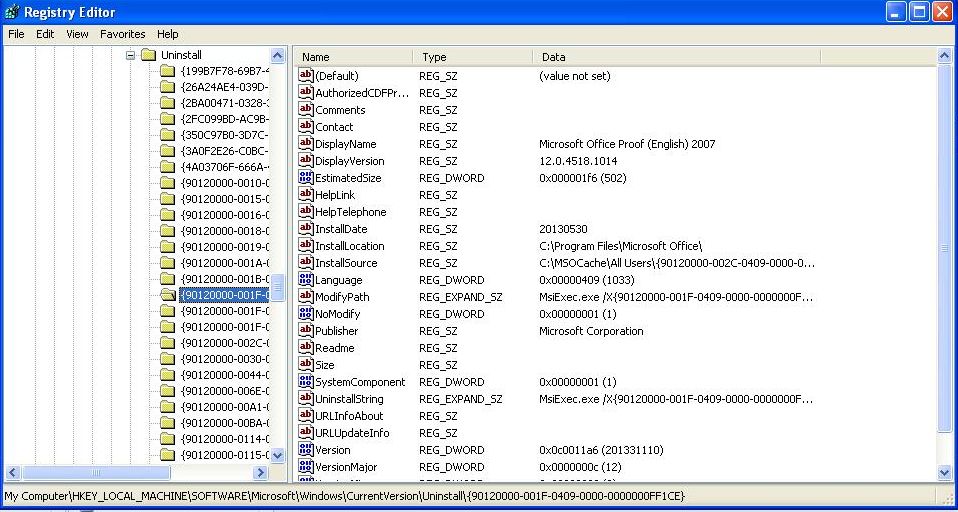
Task: Select the NoModify DWORD icon
Action: tap(305, 314)
